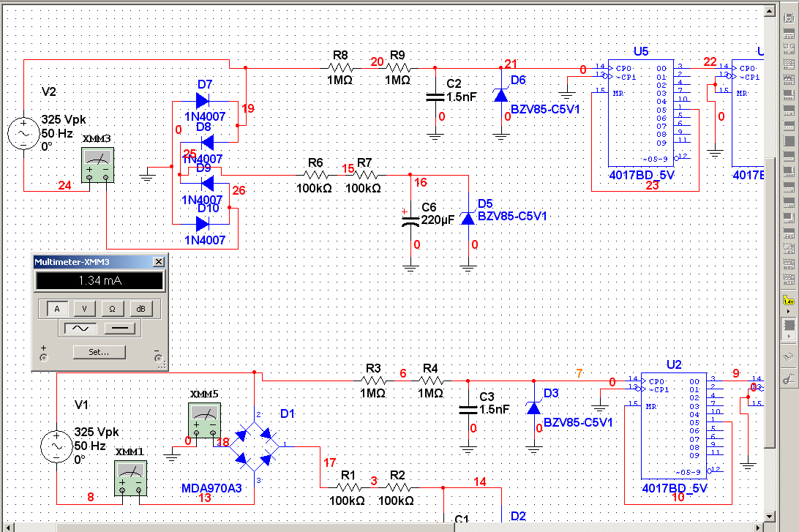Viewport: 799px width, 532px height.
Task: Choose the Agilent Oscilloscope instrument icon
Action: (x=788, y=263)
